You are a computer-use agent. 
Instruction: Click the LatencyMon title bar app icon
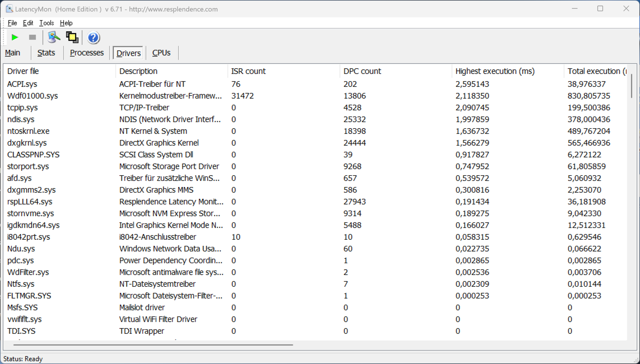click(9, 9)
